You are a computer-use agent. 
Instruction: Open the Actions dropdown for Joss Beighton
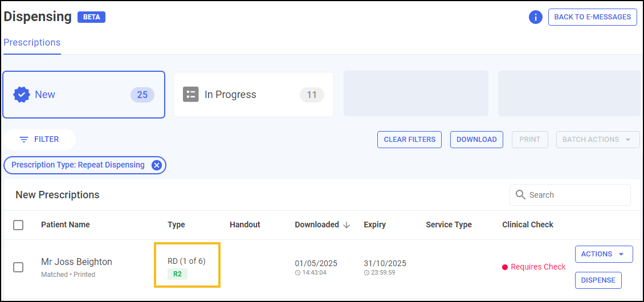(x=604, y=254)
